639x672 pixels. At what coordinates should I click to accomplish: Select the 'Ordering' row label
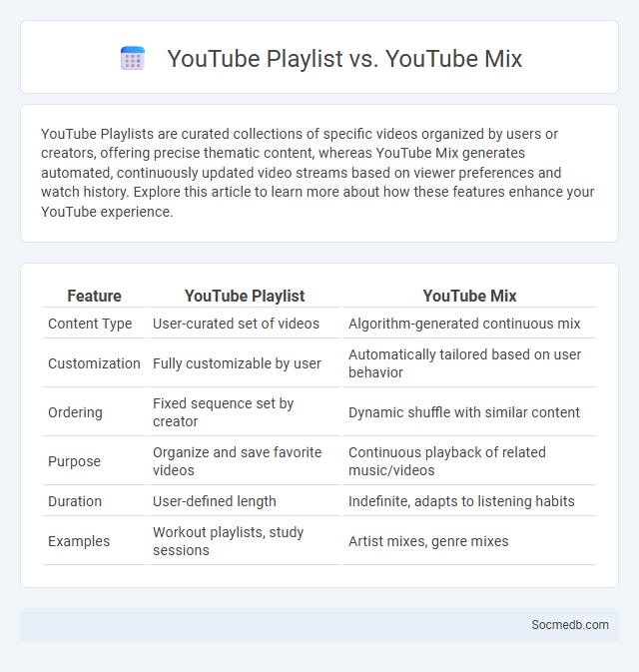pos(76,412)
